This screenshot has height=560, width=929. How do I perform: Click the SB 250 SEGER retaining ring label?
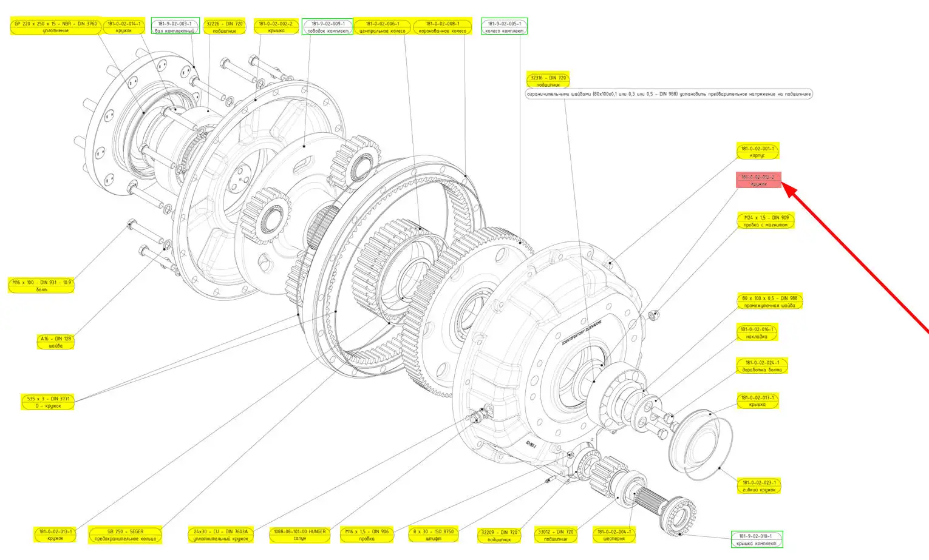pos(125,535)
